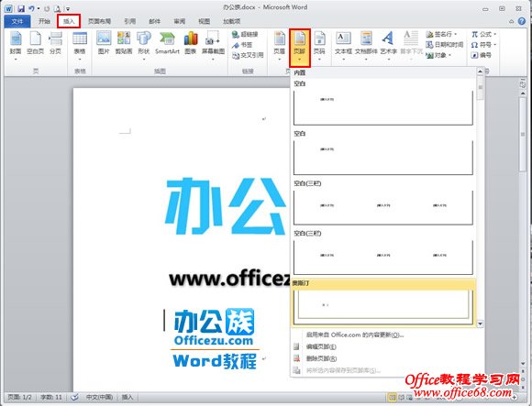The height and width of the screenshot is (406, 532).
Task: Open Word help question mark icon
Action: pos(522,21)
